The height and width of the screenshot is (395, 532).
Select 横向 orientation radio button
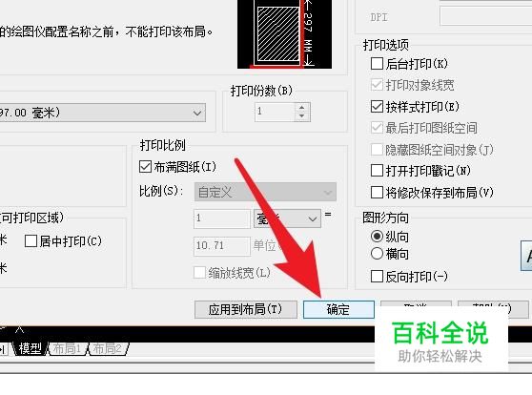point(377,254)
